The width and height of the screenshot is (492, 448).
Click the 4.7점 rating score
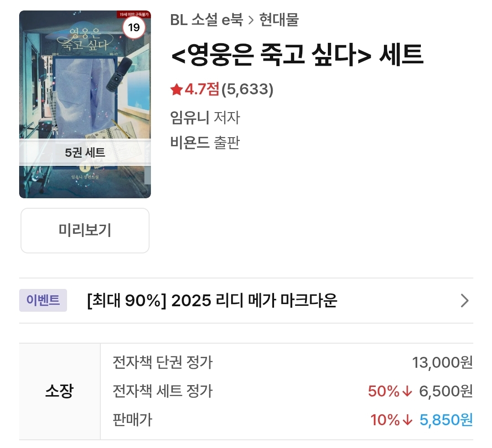click(202, 89)
